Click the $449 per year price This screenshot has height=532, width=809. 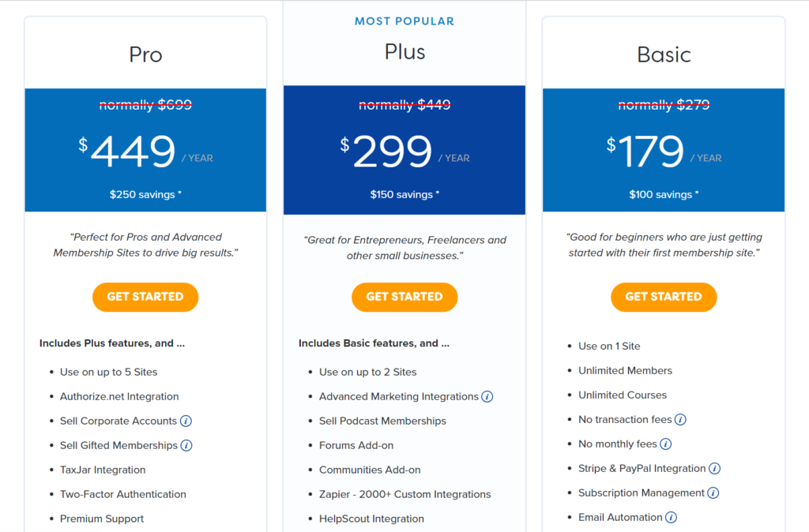point(145,151)
